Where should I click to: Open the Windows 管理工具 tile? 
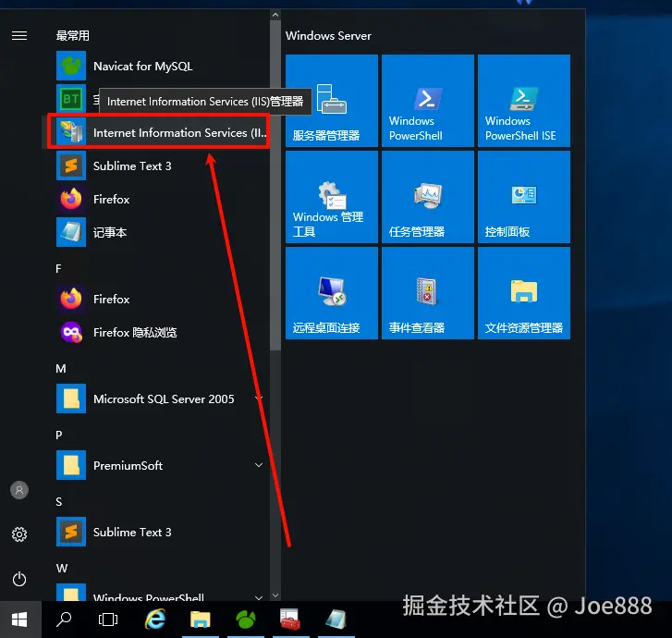click(x=332, y=197)
